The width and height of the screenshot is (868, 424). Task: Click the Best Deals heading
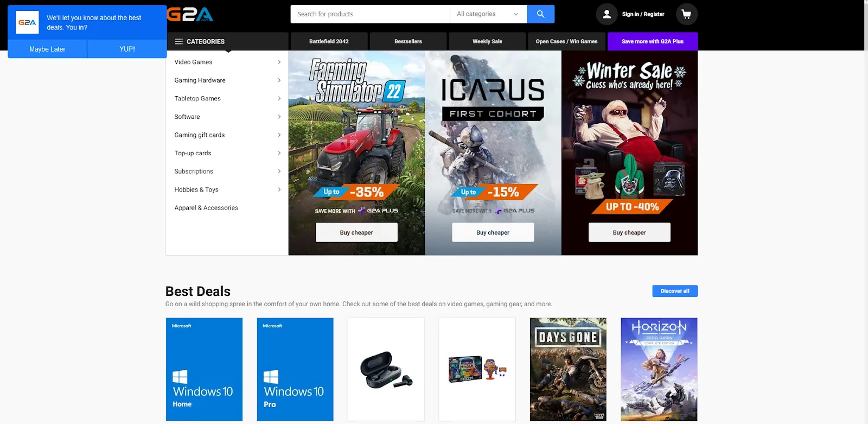198,292
